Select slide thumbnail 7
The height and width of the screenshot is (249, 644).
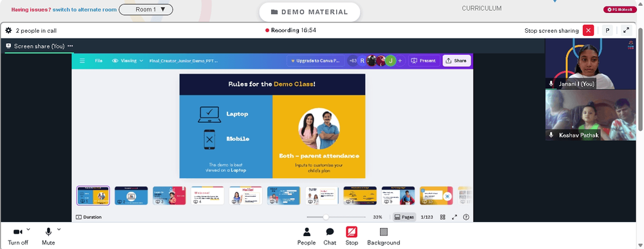point(322,196)
